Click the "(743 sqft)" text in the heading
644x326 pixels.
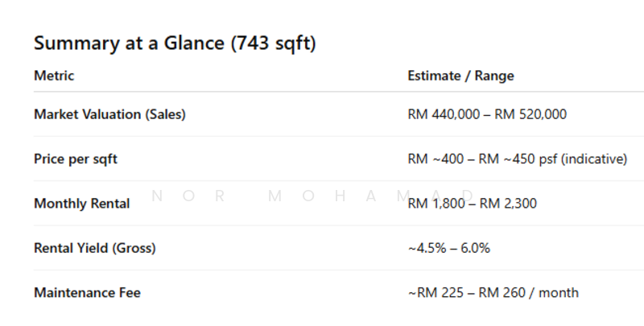pos(273,43)
